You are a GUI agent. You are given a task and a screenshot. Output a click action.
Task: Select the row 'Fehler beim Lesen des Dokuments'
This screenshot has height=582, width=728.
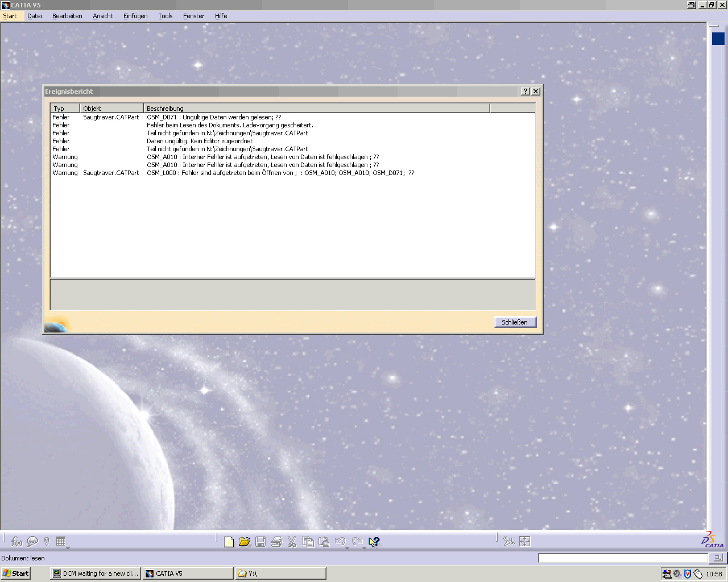[x=293, y=125]
